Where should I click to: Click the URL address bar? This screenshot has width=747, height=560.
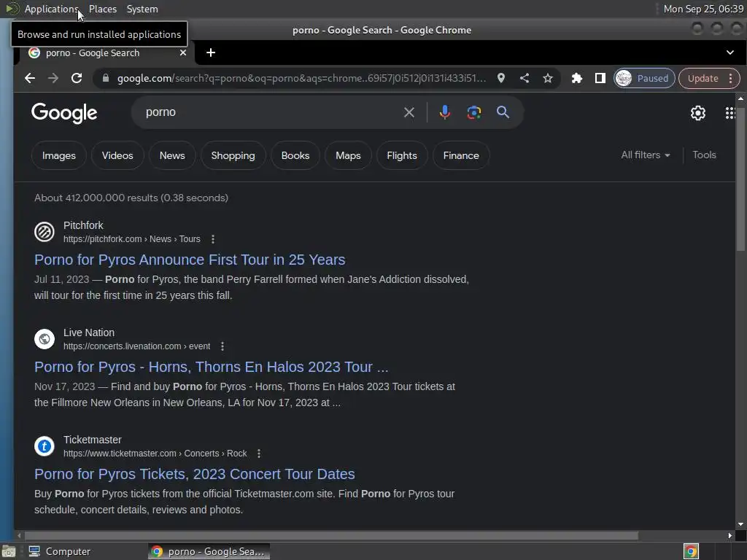pos(301,78)
